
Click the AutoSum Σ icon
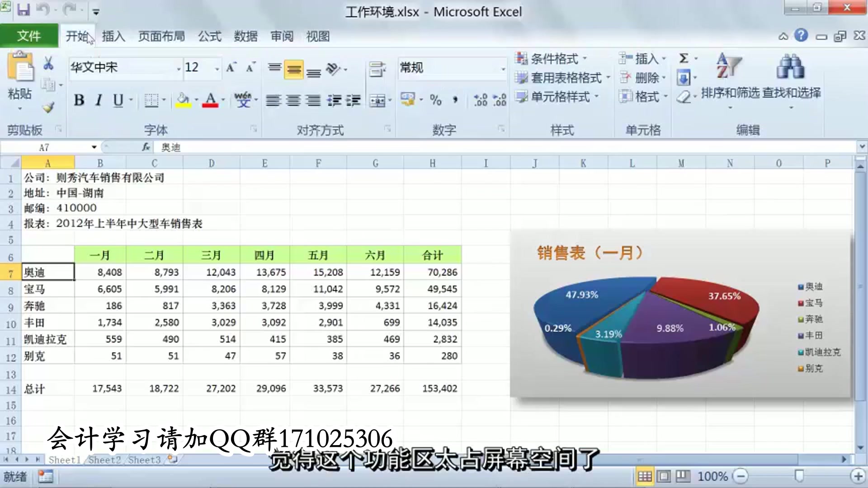click(x=683, y=58)
